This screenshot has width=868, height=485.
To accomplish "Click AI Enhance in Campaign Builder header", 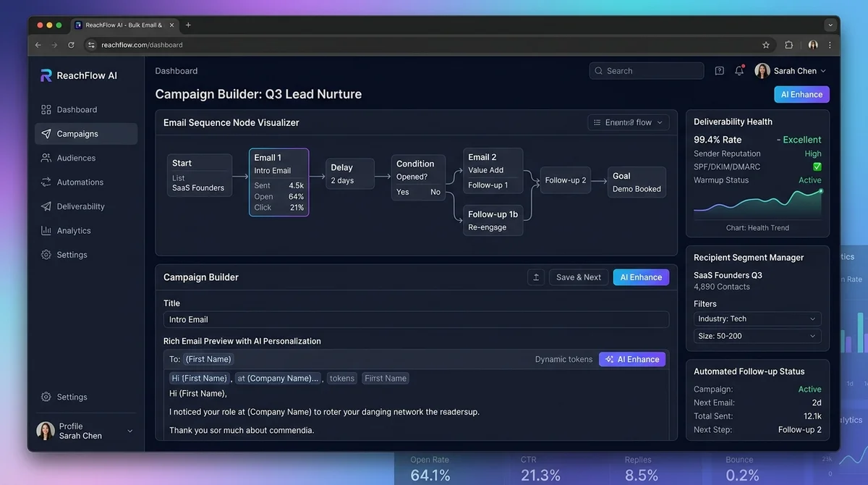I will (641, 277).
